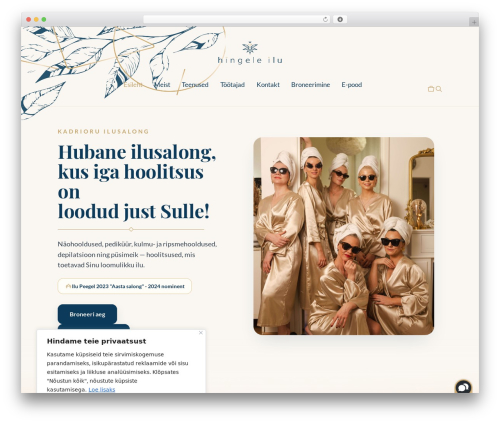Viewport: 500px width, 423px height.
Task: Click the Broneeri aeg button
Action: (x=87, y=314)
